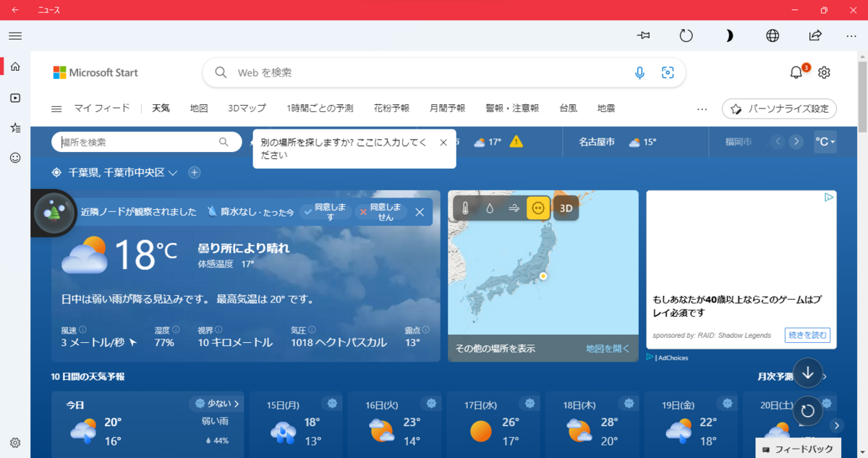Screen dimensions: 868x458
Task: Open the 地図 tab
Action: pos(199,109)
